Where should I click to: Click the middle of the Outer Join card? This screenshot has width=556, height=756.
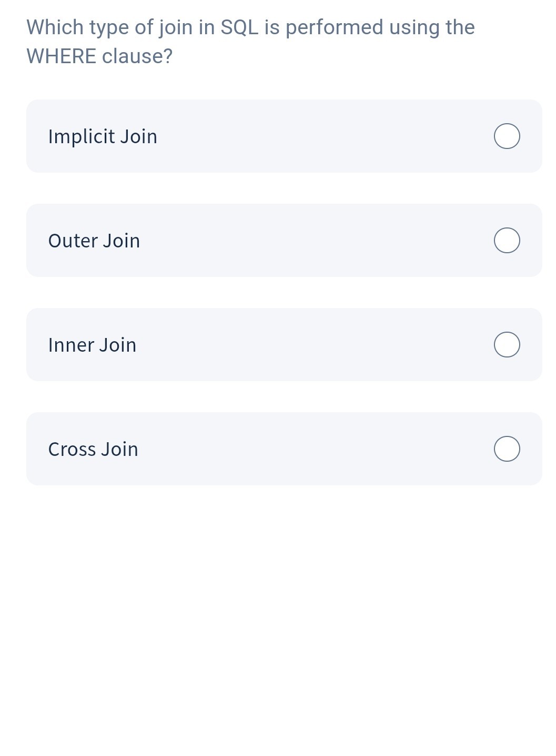[284, 241]
